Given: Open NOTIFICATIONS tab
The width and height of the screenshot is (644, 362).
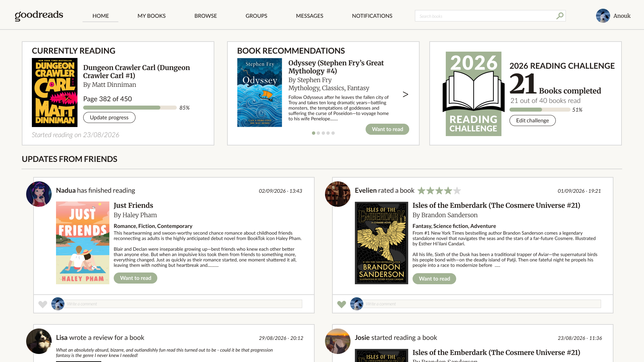Looking at the screenshot, I should pos(372,16).
